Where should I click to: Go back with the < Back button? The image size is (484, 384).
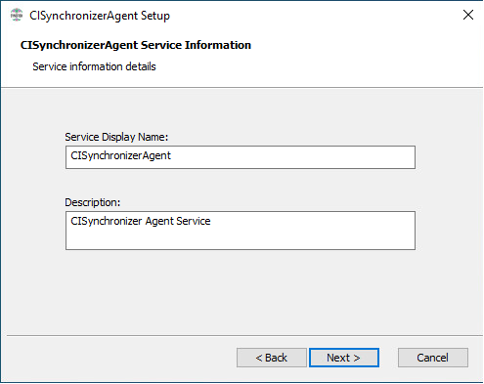(271, 358)
